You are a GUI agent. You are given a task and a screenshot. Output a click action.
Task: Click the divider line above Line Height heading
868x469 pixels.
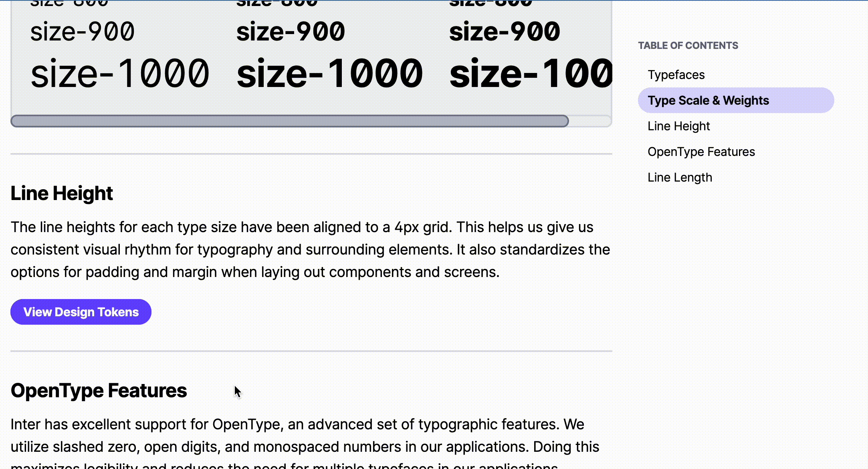coord(311,154)
